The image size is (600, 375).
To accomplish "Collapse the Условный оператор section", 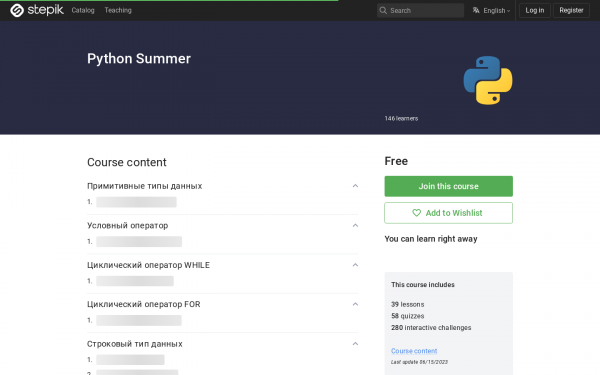I will [x=355, y=225].
